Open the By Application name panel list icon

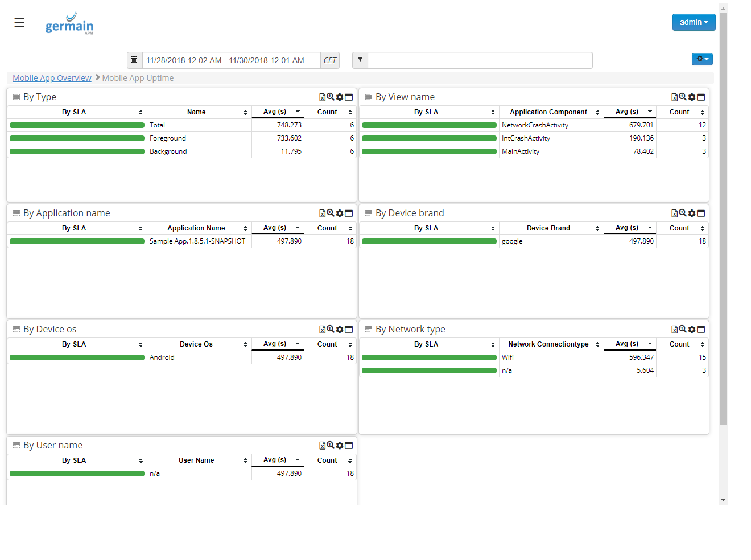point(16,213)
